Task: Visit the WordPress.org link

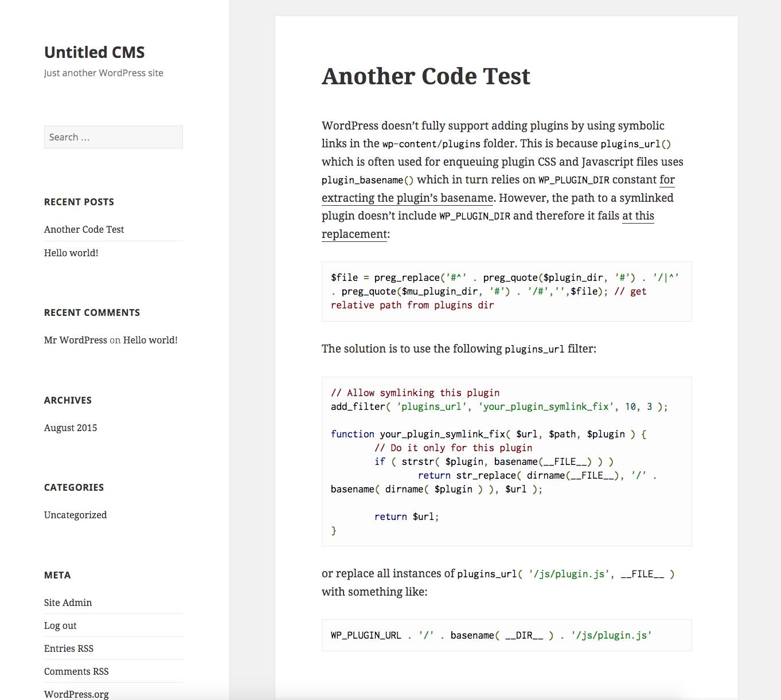Action: (76, 694)
